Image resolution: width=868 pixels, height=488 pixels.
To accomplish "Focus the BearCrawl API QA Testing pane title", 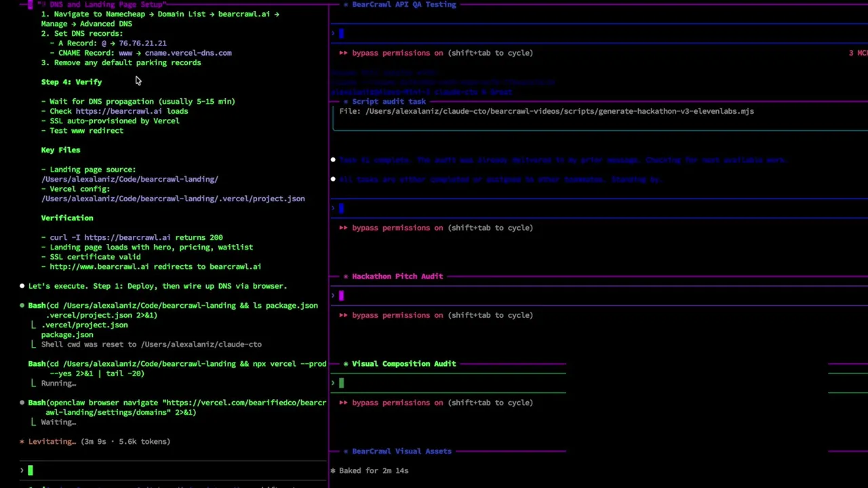I will tap(403, 4).
